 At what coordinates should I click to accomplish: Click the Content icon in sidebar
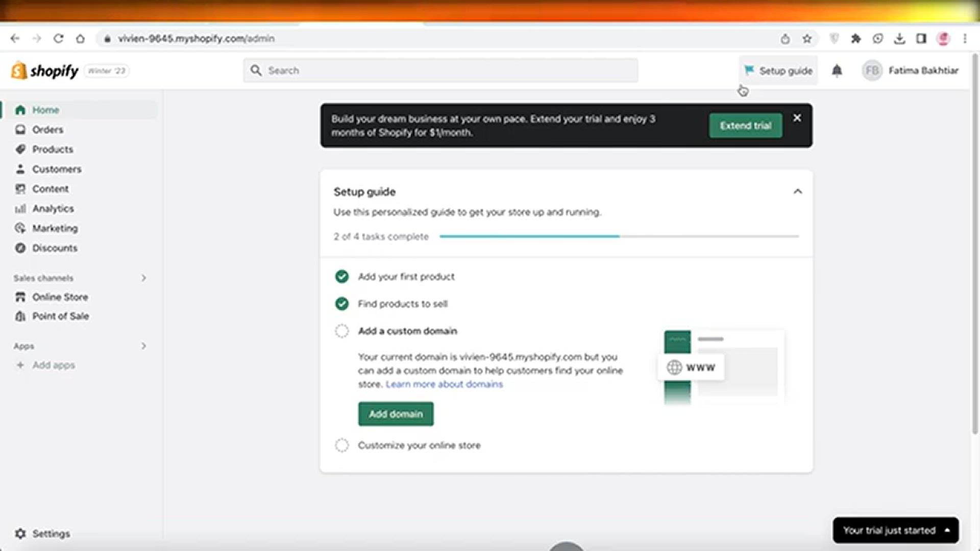(x=20, y=189)
